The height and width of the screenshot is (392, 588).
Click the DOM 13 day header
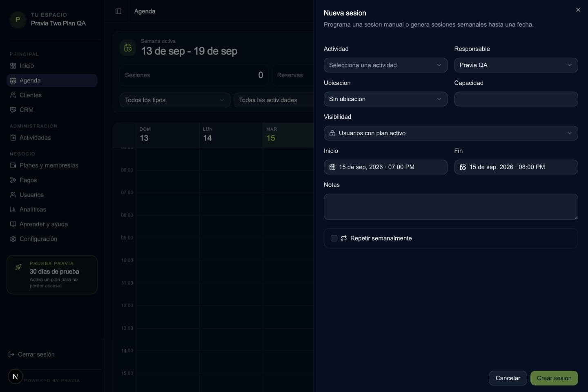point(168,135)
